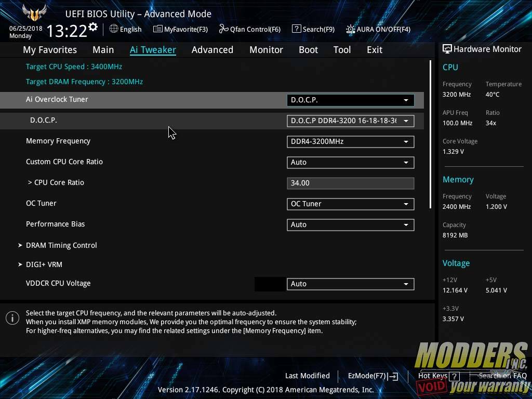Viewport: 532px width, 399px height.
Task: Open the D.O.C.P. profile dropdown
Action: click(x=351, y=121)
